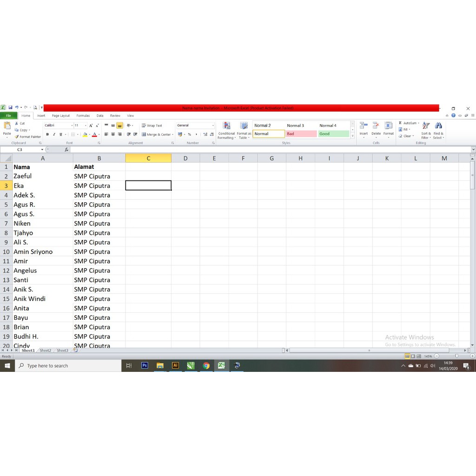476x476 pixels.
Task: Open the General number format dropdown
Action: click(213, 126)
